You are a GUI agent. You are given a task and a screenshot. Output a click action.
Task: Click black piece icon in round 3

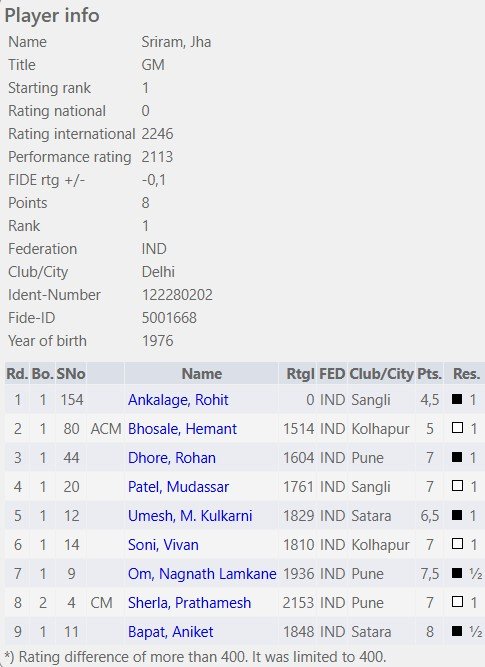pyautogui.click(x=457, y=457)
